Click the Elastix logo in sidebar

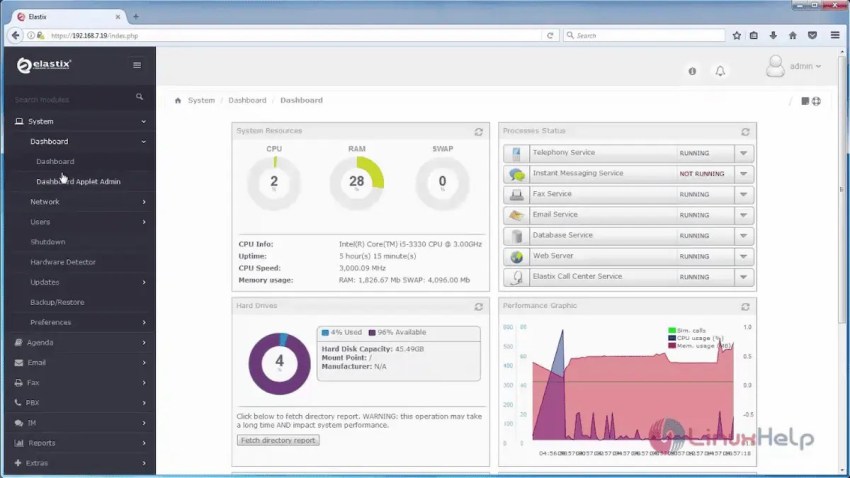[44, 65]
